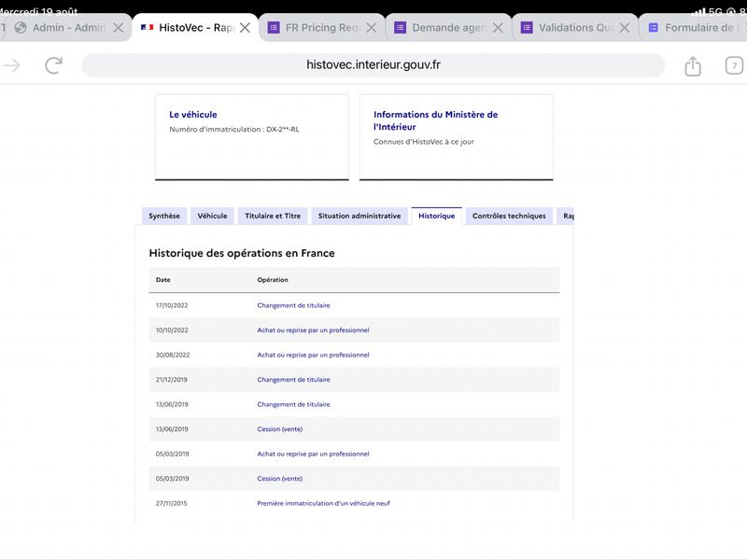This screenshot has width=747, height=560.
Task: Click the Informations du Ministère de l'Intérieur card
Action: (x=456, y=137)
